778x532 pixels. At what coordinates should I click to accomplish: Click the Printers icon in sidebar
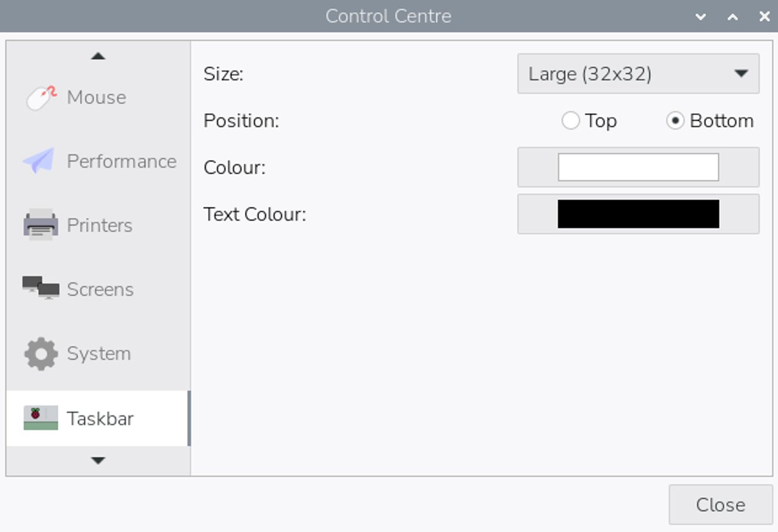pos(41,225)
